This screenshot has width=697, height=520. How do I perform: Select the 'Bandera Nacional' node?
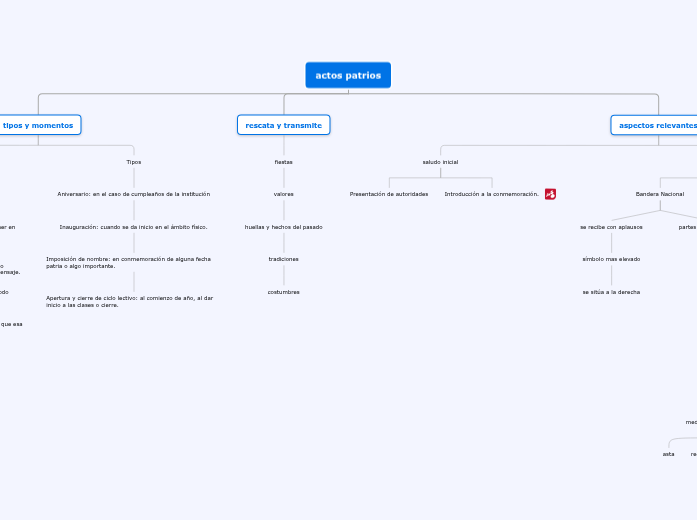point(660,194)
